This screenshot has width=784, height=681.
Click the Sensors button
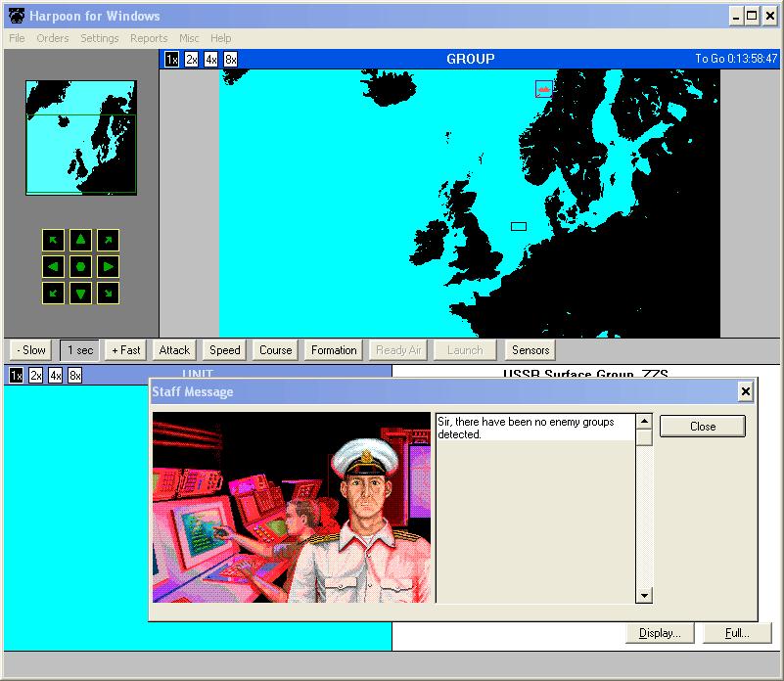click(x=530, y=350)
